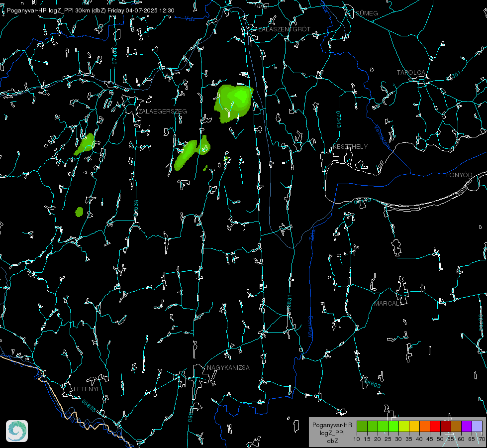
Task: Click the dbZ unit label in legend
Action: pyautogui.click(x=332, y=441)
